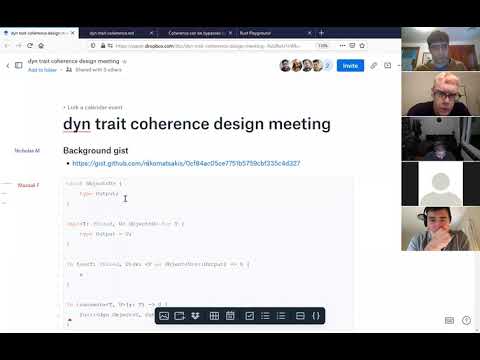The width and height of the screenshot is (480, 360).
Task: Open the gist.github.com background link
Action: pos(186,163)
